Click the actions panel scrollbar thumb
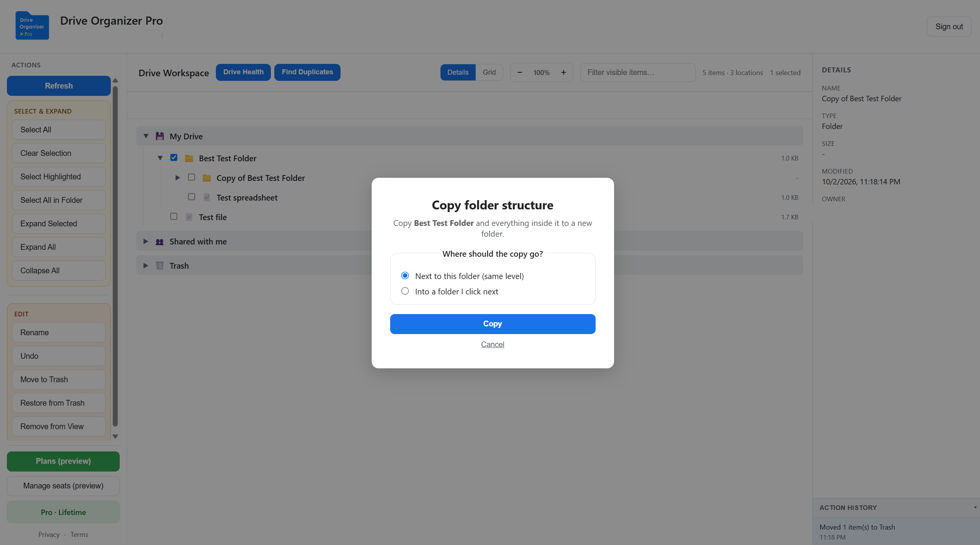 point(115,256)
